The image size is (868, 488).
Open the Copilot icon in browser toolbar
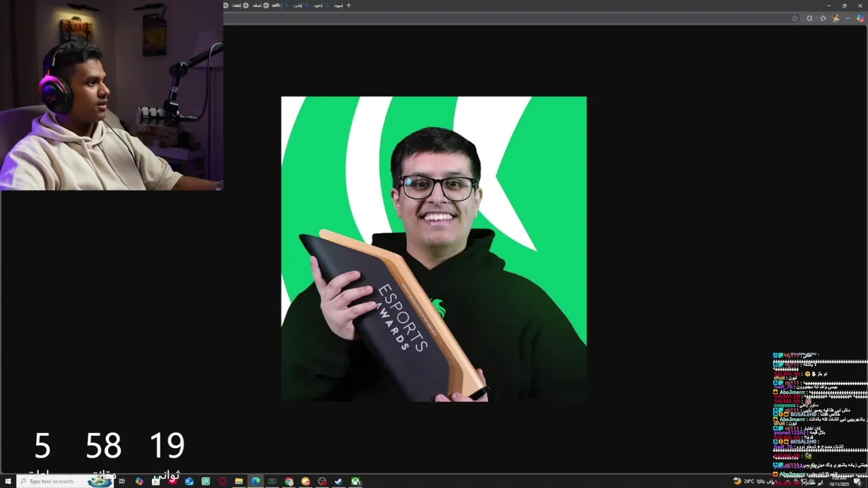(860, 18)
